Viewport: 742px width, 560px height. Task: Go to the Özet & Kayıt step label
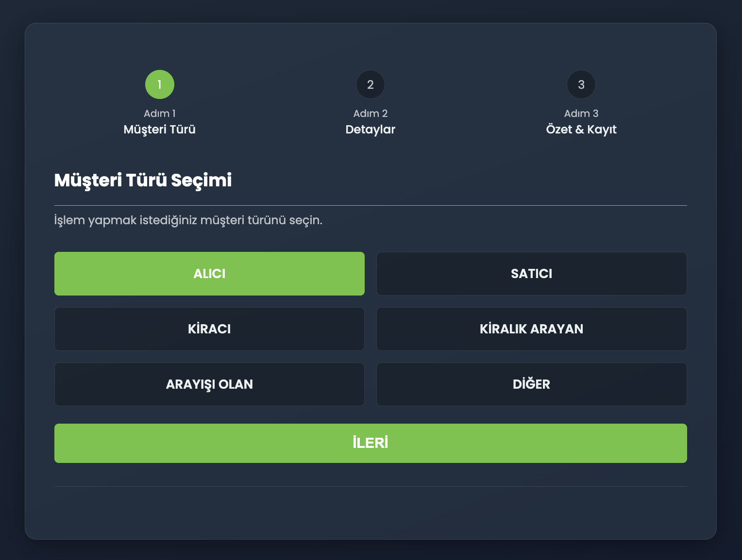pyautogui.click(x=581, y=130)
